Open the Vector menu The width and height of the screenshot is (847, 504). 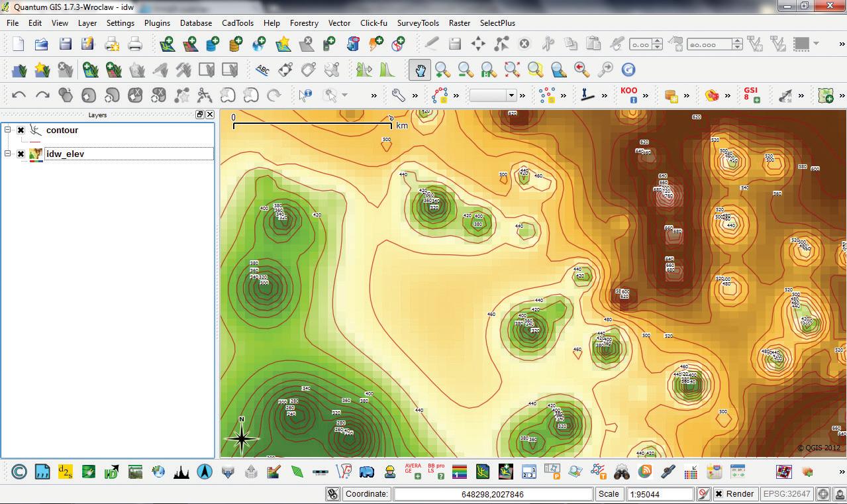339,23
